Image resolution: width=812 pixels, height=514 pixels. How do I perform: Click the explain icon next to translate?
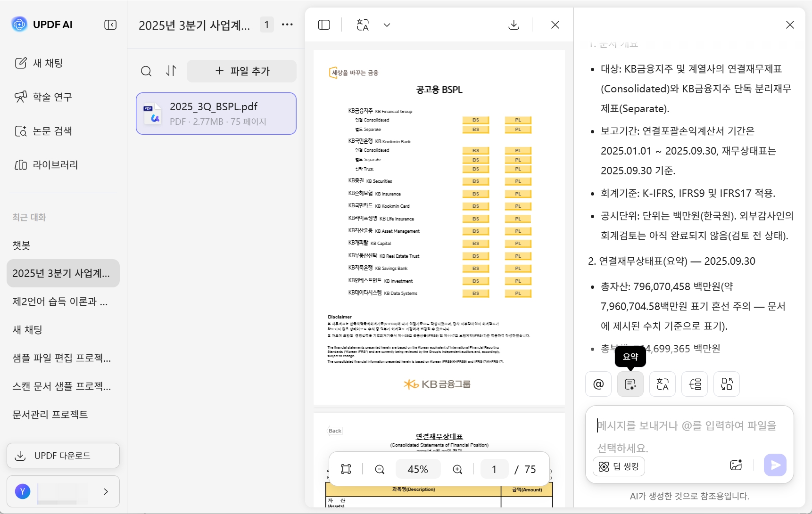(695, 384)
